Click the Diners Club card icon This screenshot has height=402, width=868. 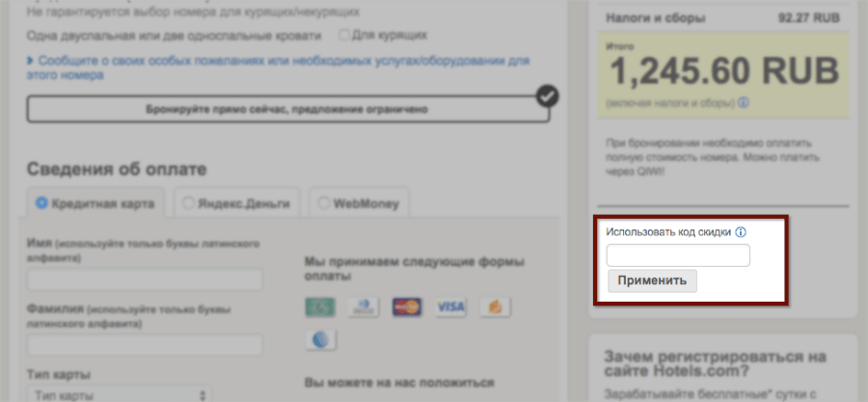[x=364, y=307]
